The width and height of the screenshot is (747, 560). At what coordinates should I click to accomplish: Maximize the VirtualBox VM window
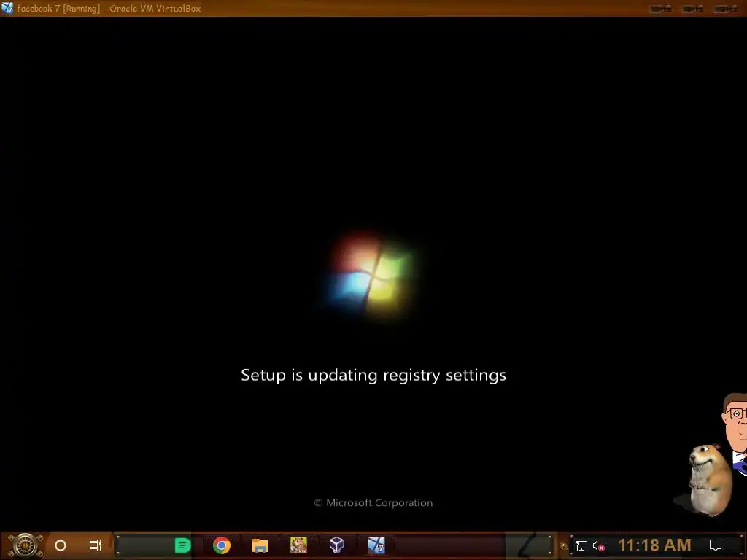pos(693,9)
